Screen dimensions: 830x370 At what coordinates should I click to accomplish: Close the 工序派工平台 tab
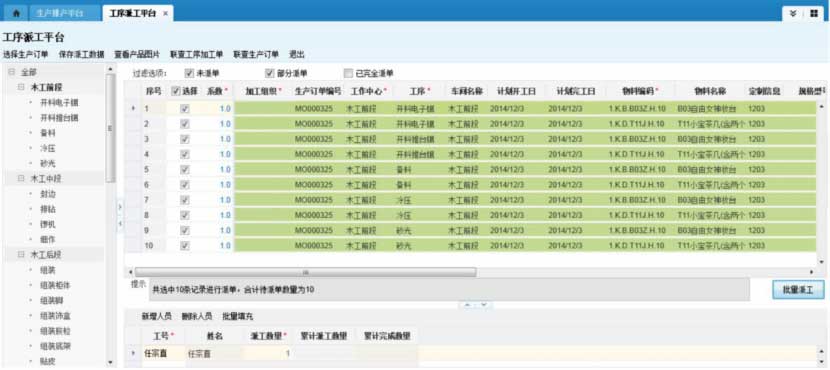[x=165, y=14]
